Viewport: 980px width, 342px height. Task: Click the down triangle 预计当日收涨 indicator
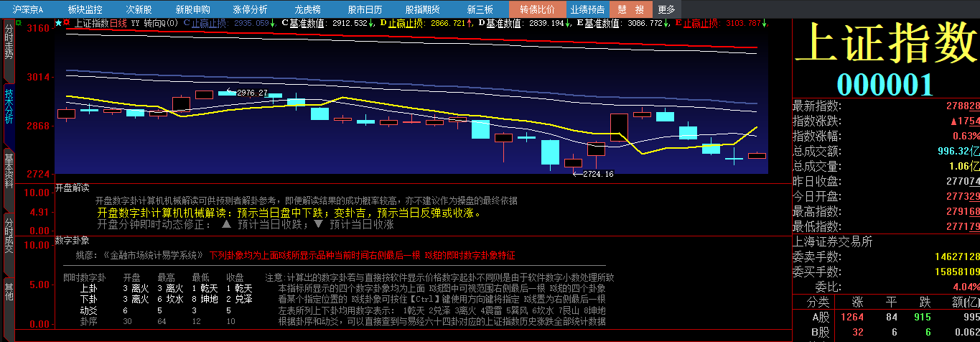pos(354,224)
